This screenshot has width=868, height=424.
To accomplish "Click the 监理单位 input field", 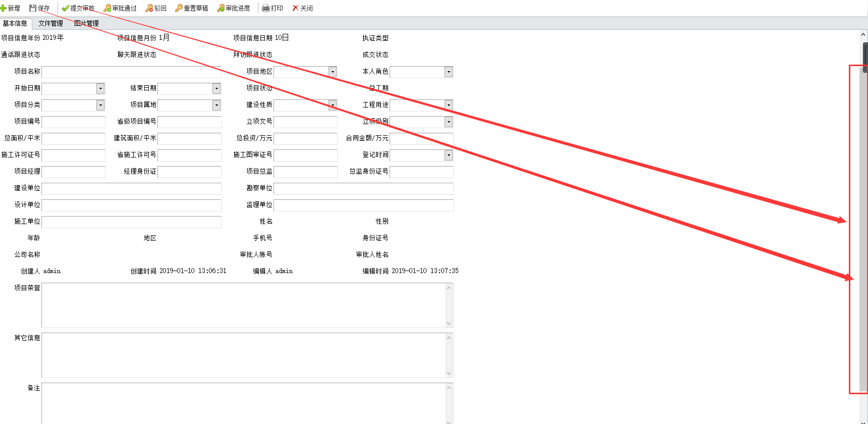I will coord(363,205).
